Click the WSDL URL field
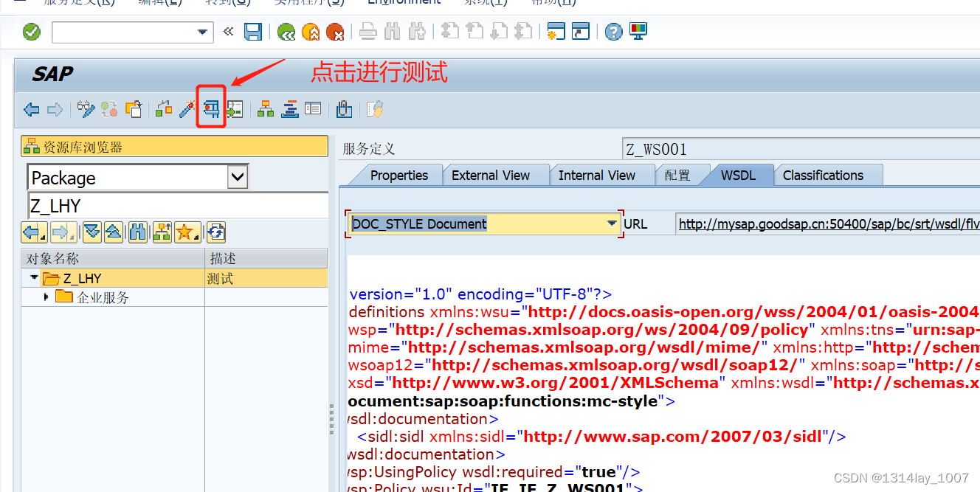The width and height of the screenshot is (980, 492). click(x=828, y=224)
